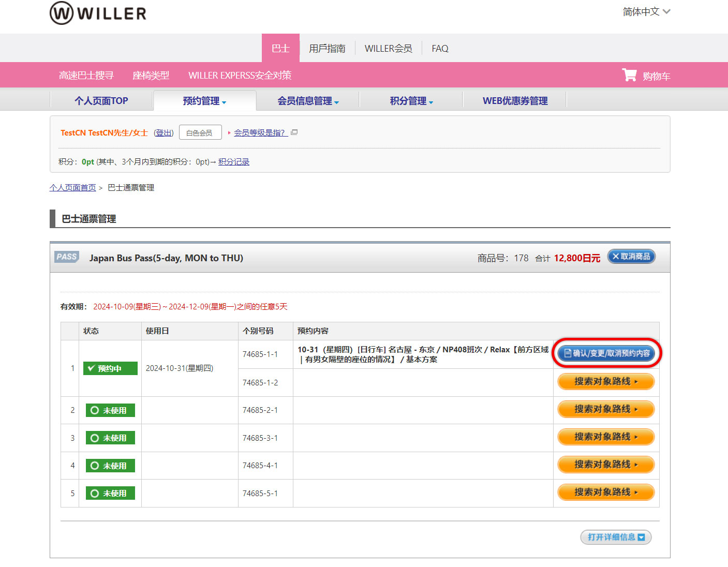Click 搜索对象路线 for 74685-1-2
This screenshot has width=728, height=567.
(x=606, y=381)
